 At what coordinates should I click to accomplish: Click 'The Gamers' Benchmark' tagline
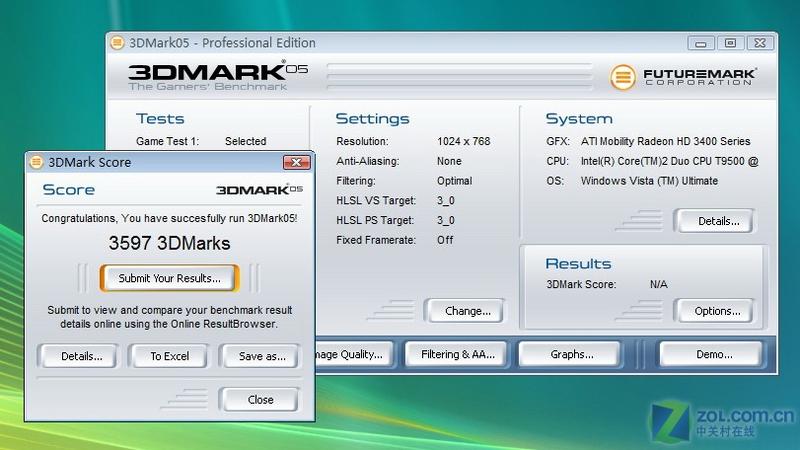coord(208,87)
